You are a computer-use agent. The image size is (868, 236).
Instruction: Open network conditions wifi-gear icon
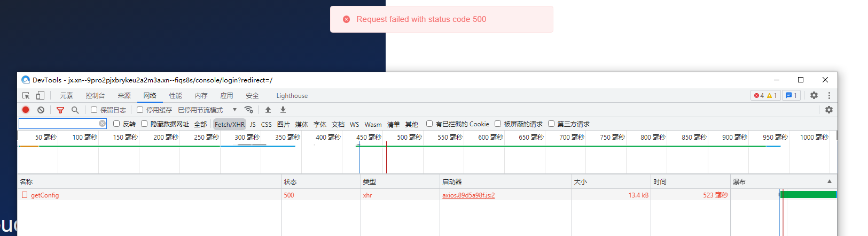pos(249,110)
